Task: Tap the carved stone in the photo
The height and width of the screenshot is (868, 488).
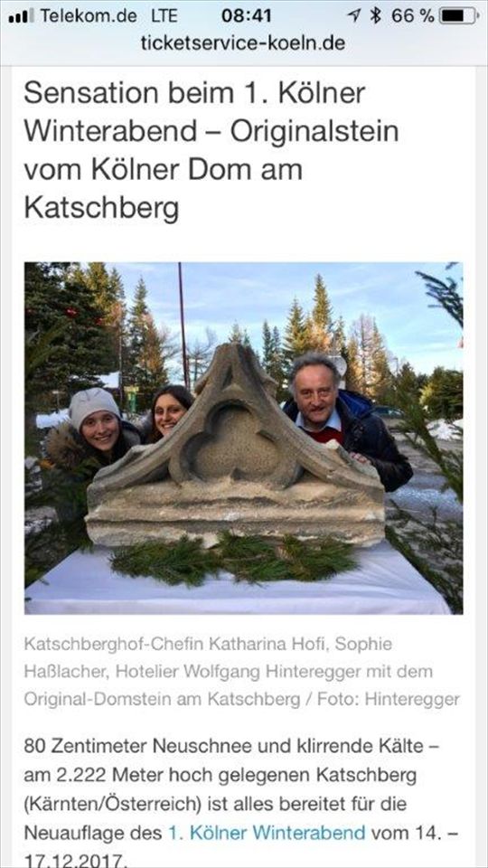Action: click(235, 451)
